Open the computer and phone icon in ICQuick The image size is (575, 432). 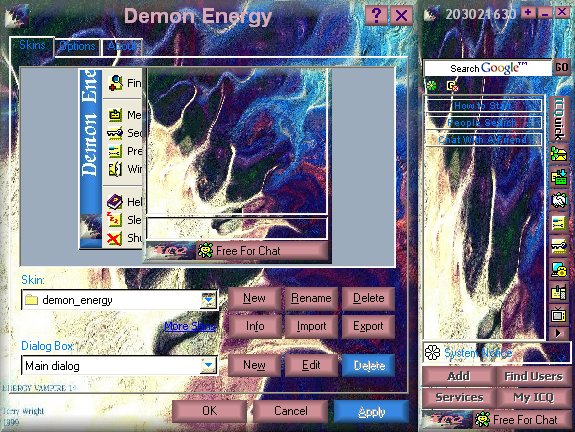pos(558,269)
